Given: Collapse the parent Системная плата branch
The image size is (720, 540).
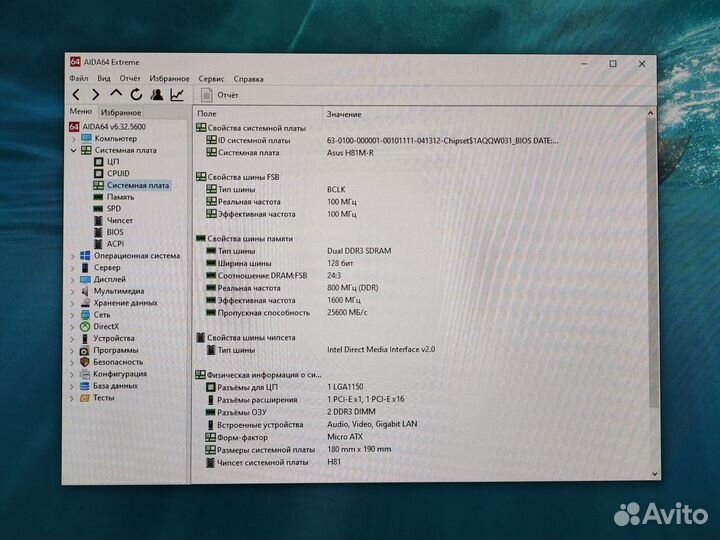Looking at the screenshot, I should click(73, 150).
